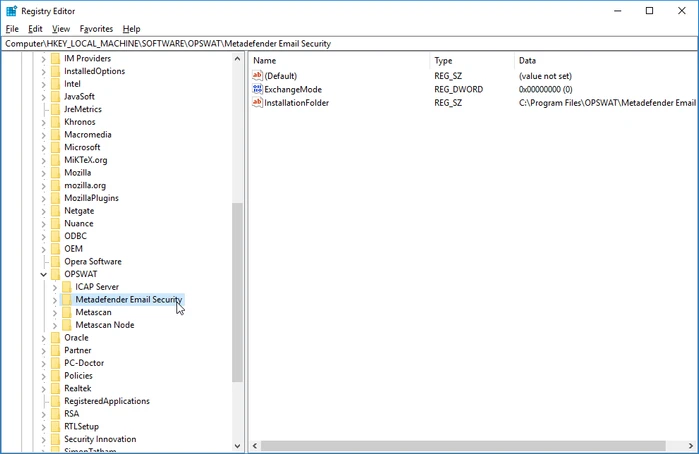The height and width of the screenshot is (454, 699).
Task: Open the Edit menu
Action: (x=35, y=29)
